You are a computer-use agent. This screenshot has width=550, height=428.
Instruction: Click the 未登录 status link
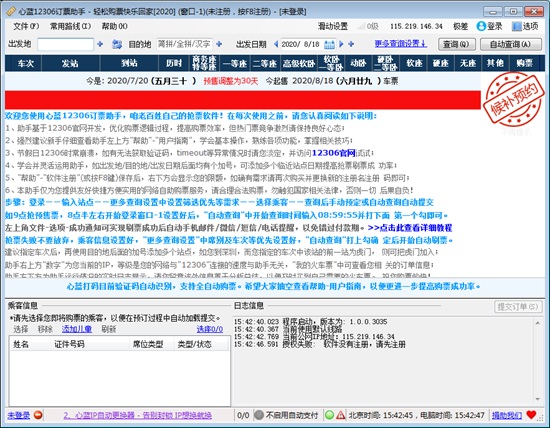19,415
